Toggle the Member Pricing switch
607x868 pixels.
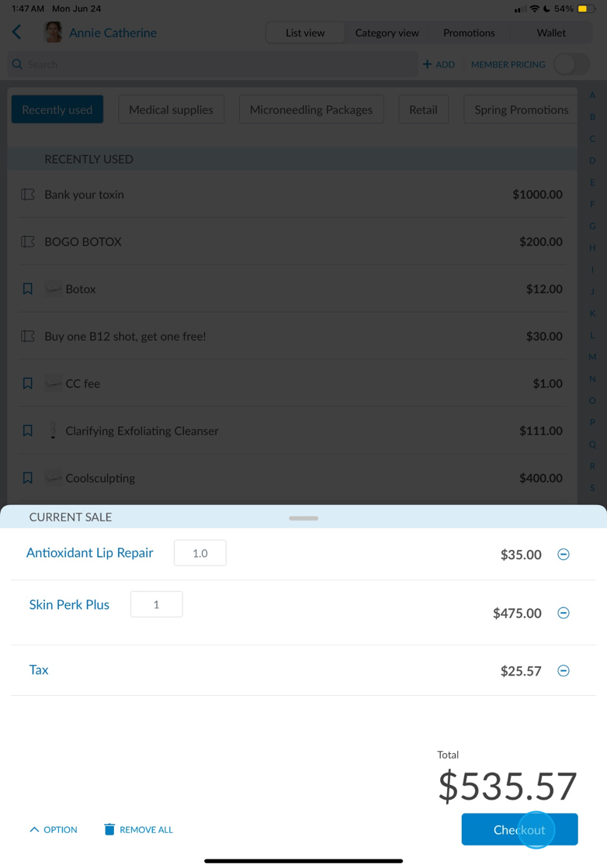[x=571, y=64]
